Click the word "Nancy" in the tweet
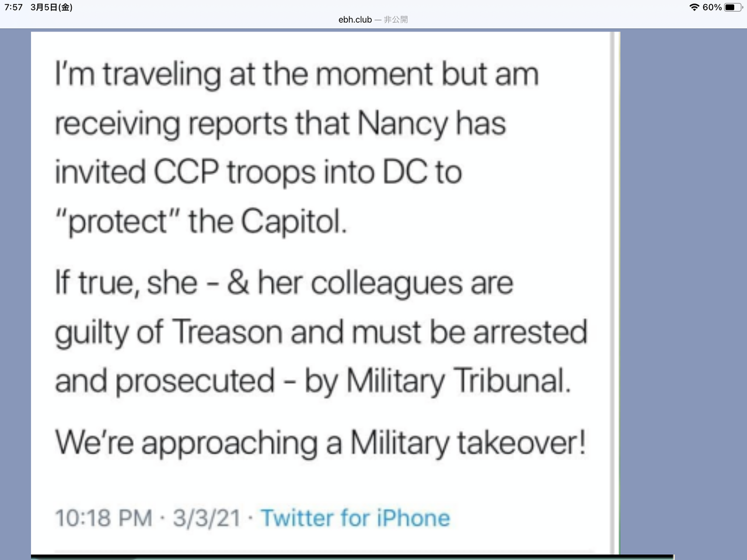This screenshot has height=560, width=747. tap(403, 124)
